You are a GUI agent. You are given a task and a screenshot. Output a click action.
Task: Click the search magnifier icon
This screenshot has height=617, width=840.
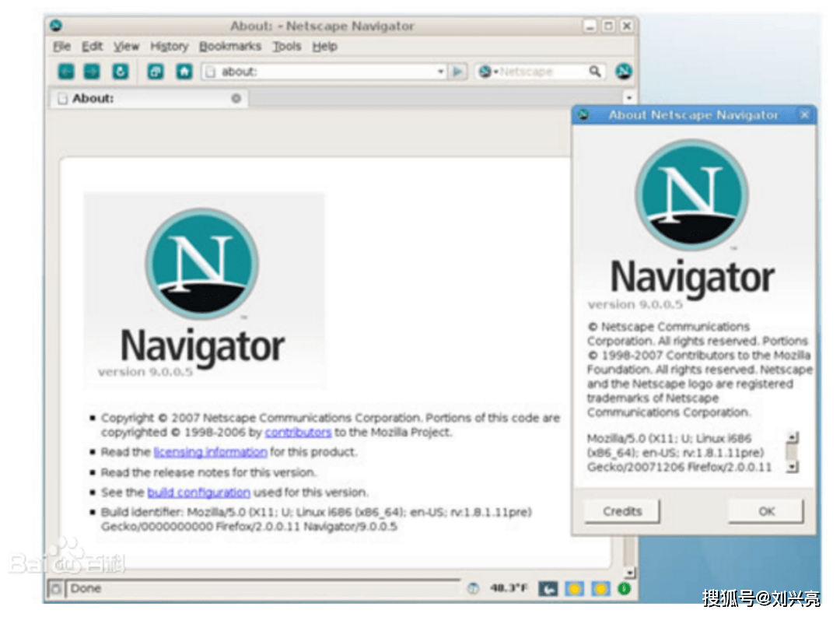pyautogui.click(x=595, y=72)
